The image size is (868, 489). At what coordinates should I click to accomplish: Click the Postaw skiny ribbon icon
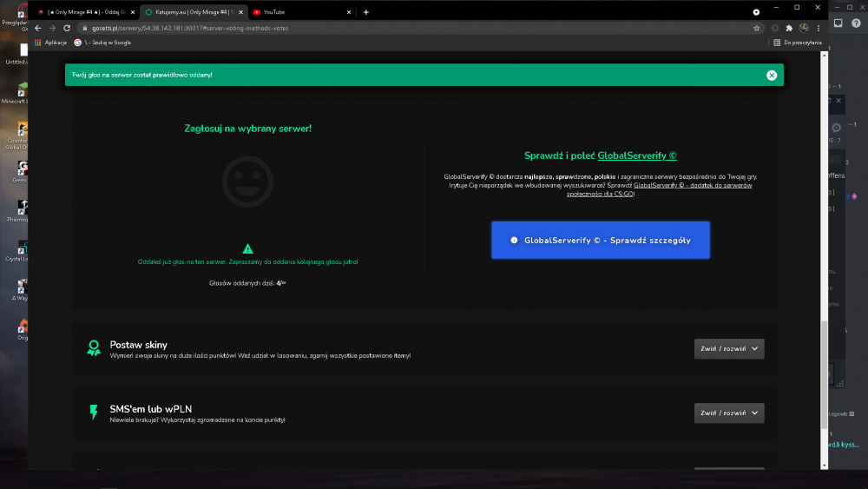94,348
